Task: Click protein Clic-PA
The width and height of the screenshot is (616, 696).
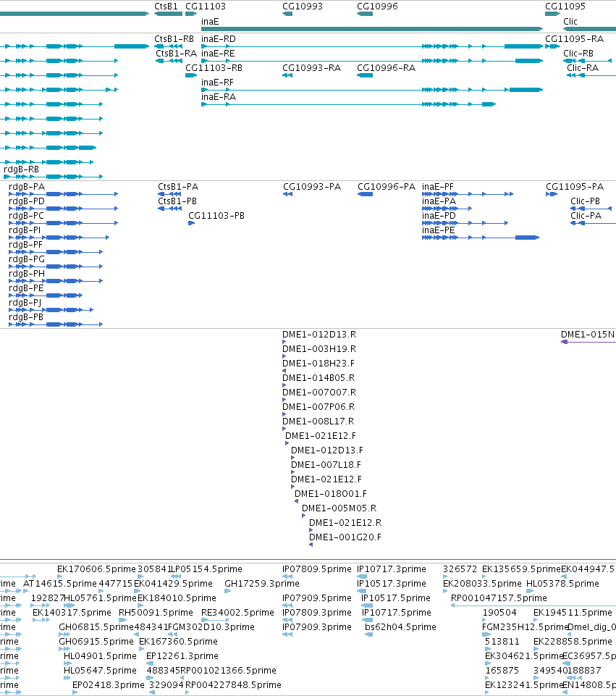Action: [586, 216]
